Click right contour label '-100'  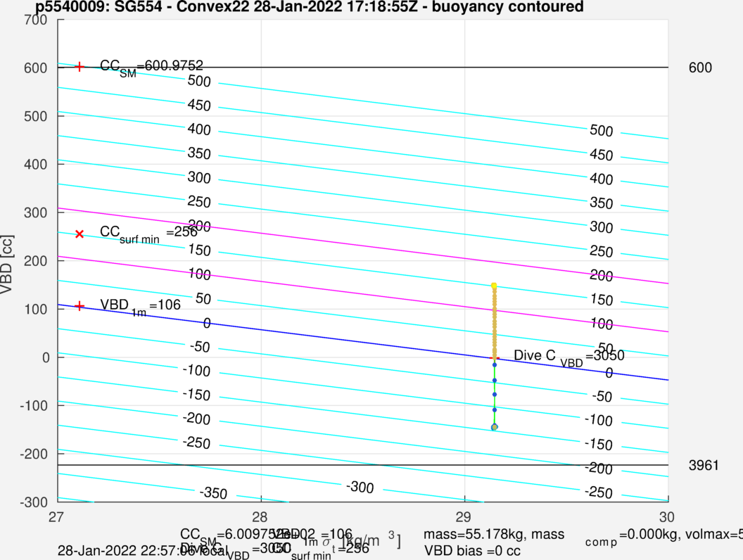[x=599, y=420]
